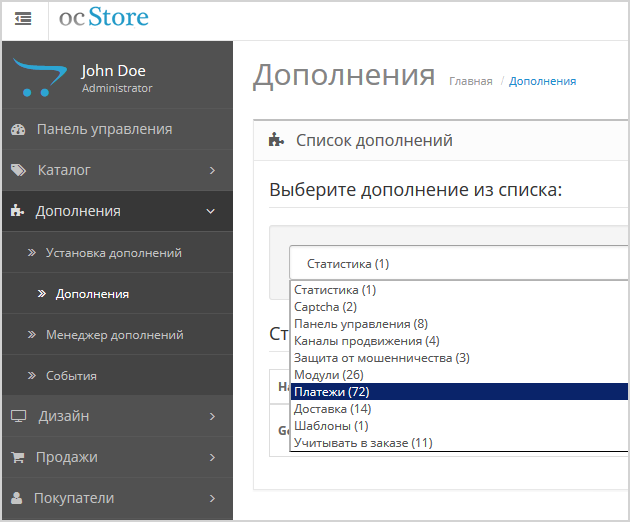
Task: Click the Дополнения breadcrumb link
Action: pyautogui.click(x=542, y=81)
